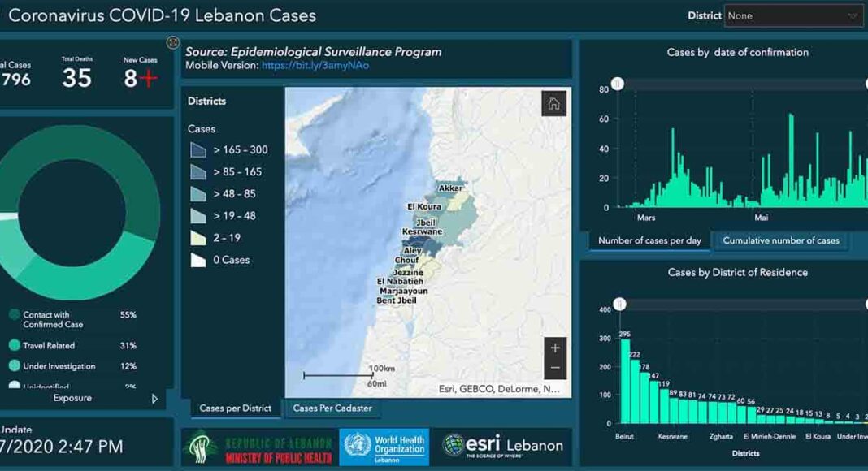Screen dimensions: 868x471
Task: Click the expand panel icon beside New Cases
Action: pos(172,42)
